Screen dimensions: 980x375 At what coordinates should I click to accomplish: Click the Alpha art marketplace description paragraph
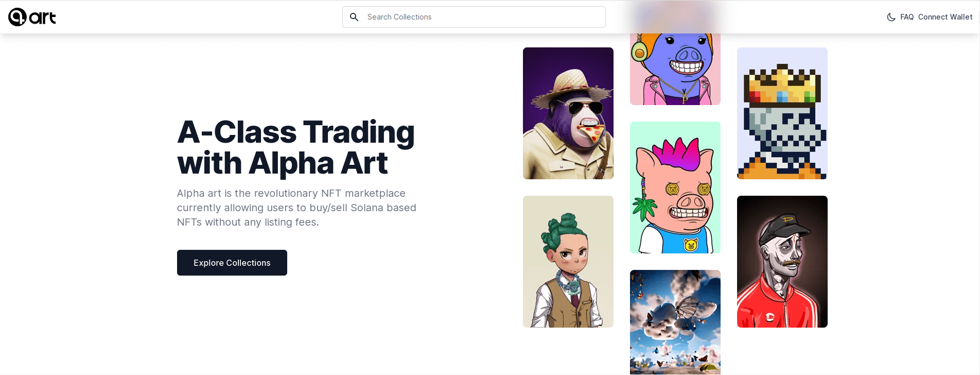coord(296,208)
